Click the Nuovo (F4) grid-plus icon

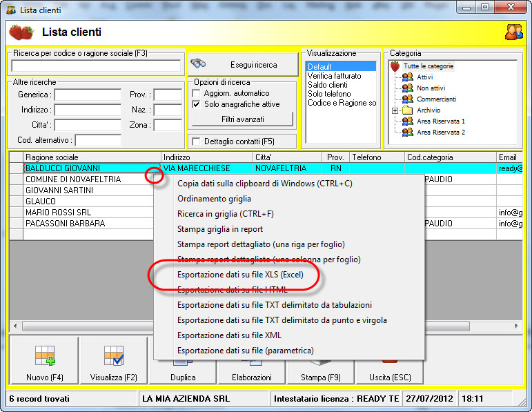click(45, 355)
